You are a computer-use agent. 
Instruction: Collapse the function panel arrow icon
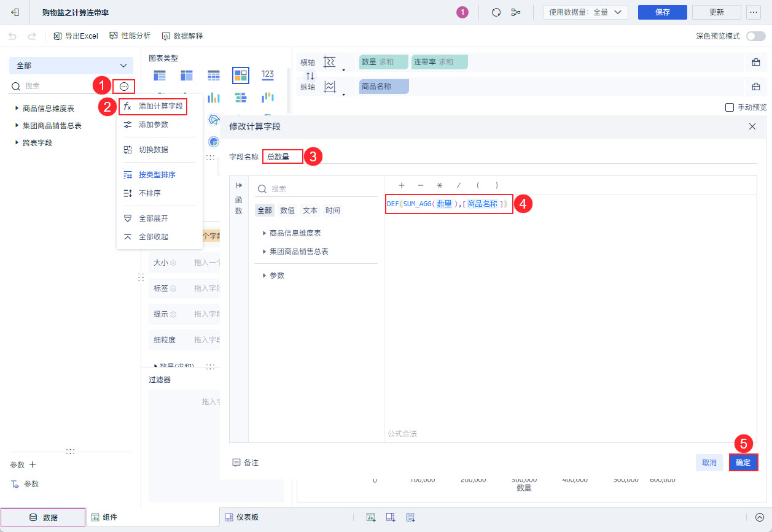click(239, 185)
